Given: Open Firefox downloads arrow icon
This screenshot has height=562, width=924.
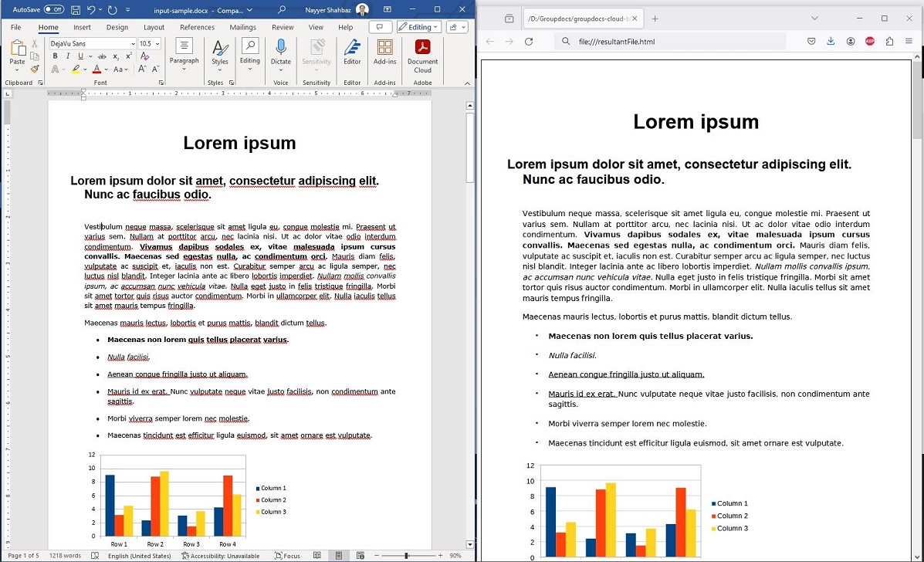Looking at the screenshot, I should tap(831, 41).
